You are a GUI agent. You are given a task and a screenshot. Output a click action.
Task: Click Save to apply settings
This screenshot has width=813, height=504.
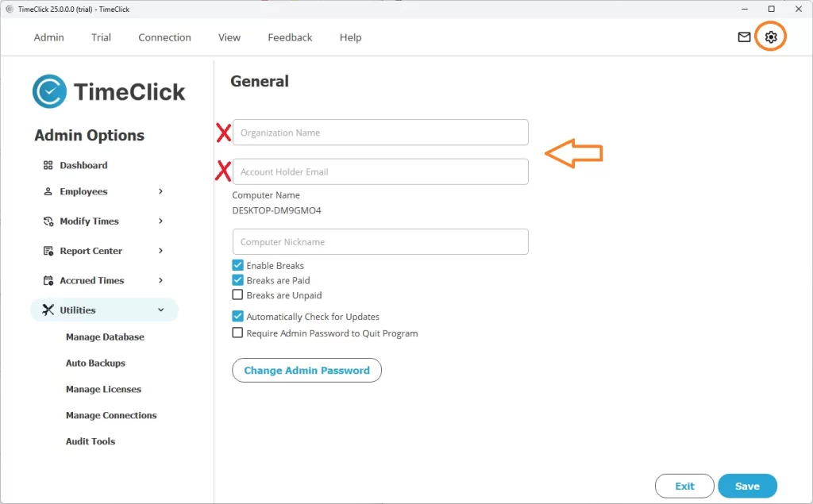746,486
